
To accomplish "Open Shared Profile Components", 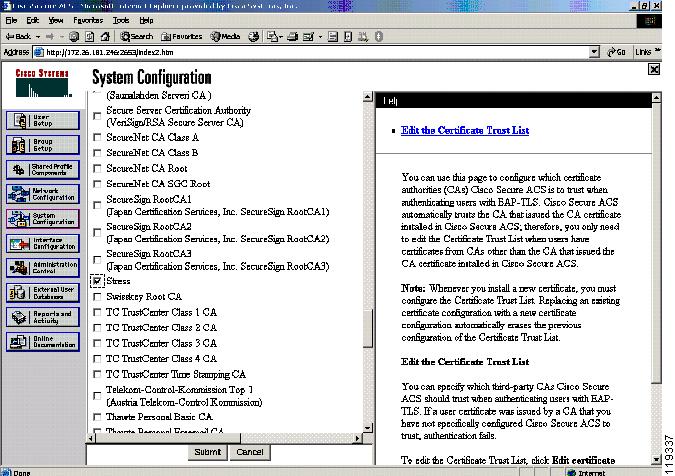I will (x=43, y=170).
